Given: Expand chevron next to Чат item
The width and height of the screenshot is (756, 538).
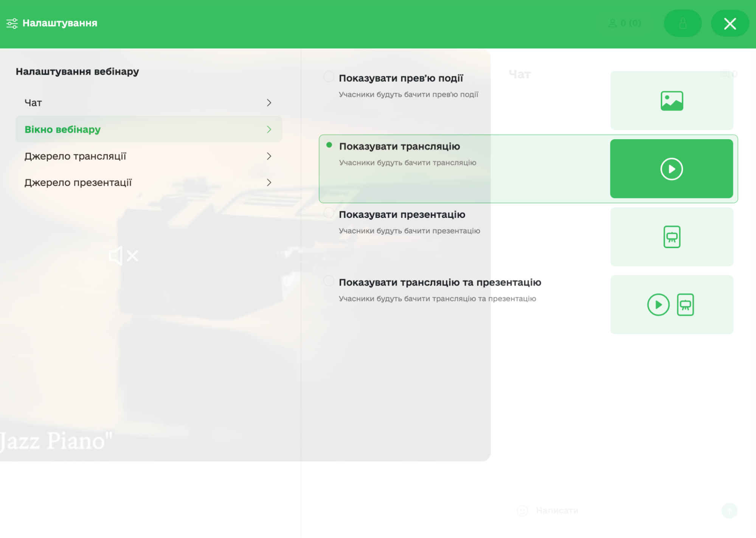Looking at the screenshot, I should click(x=269, y=103).
